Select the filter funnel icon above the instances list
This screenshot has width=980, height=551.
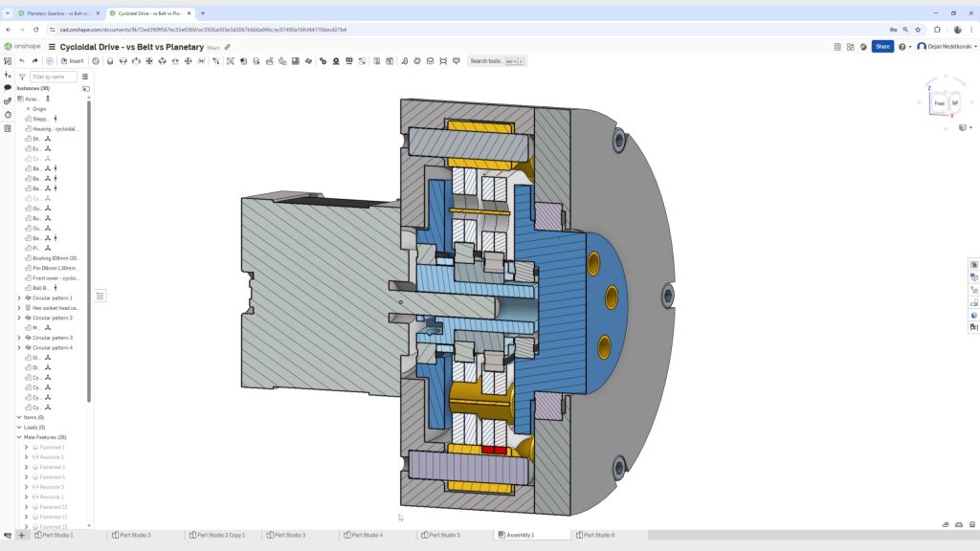pyautogui.click(x=21, y=77)
